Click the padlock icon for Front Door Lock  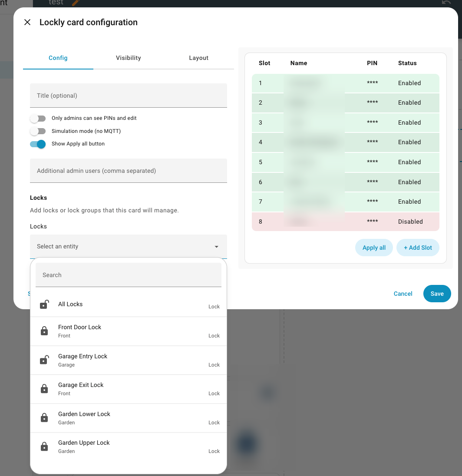point(44,331)
